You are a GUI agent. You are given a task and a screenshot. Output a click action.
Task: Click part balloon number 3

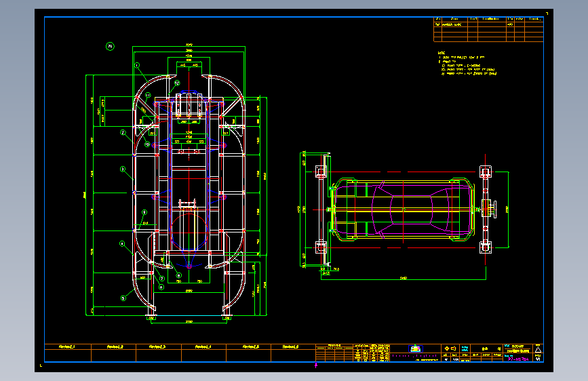tap(123, 169)
